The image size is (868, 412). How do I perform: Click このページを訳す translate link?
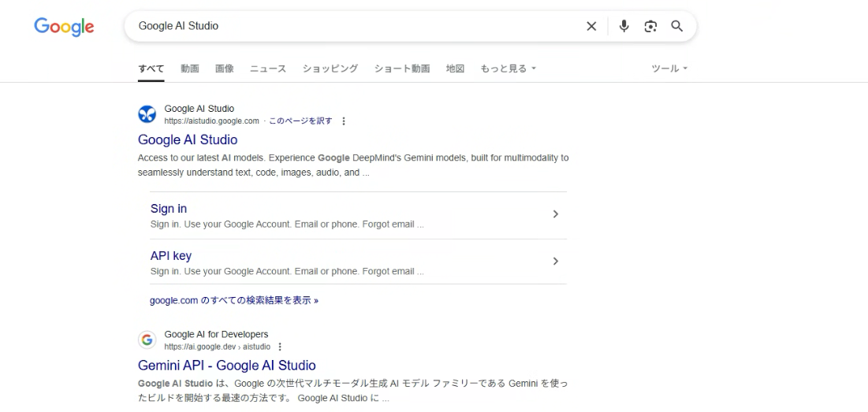coord(300,121)
